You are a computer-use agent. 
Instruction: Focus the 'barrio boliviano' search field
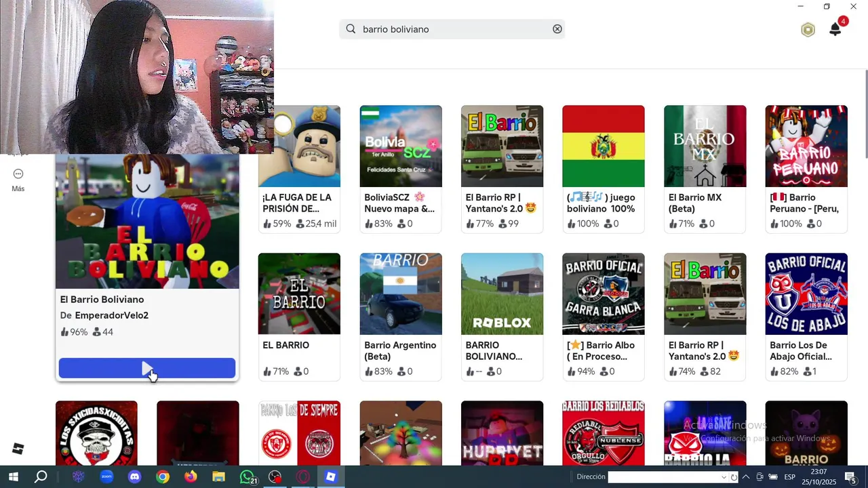(452, 29)
